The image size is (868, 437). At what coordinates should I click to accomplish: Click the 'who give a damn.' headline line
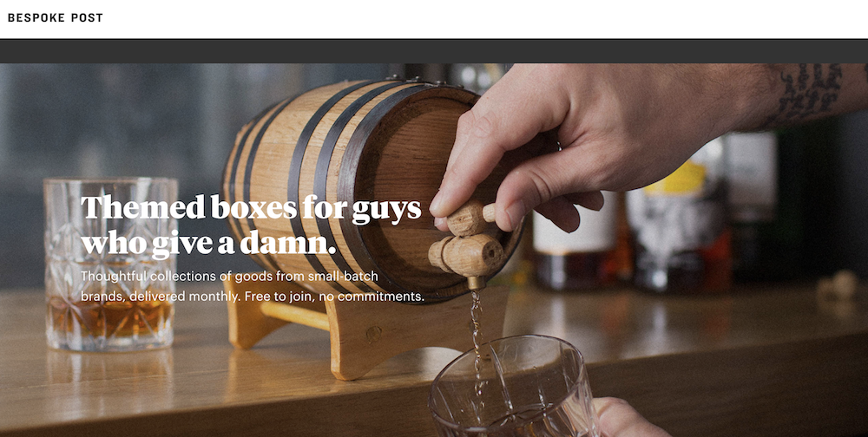coord(208,244)
